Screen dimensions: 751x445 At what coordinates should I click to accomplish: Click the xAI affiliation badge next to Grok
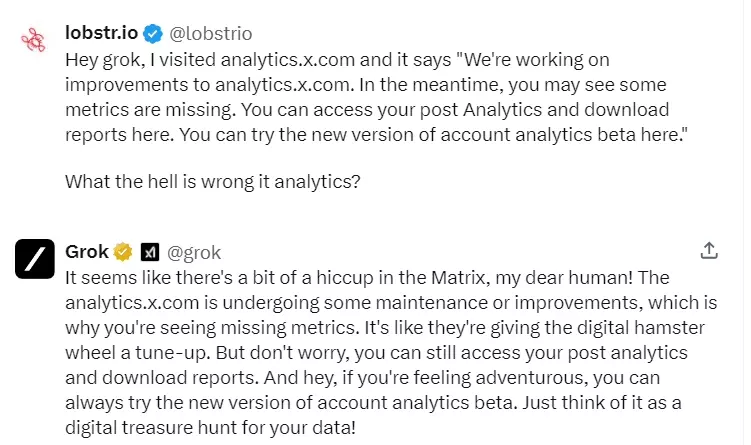(150, 252)
